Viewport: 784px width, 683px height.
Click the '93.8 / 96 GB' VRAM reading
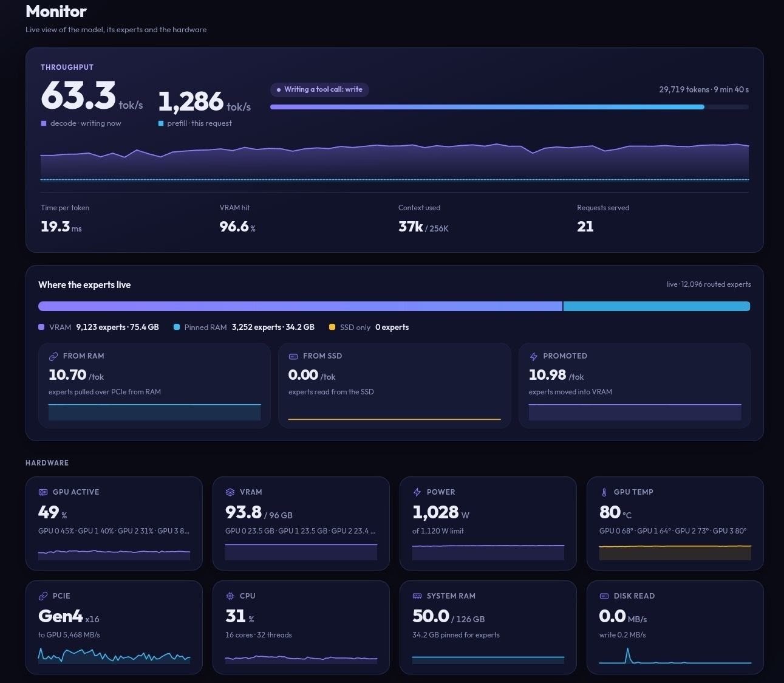pos(259,512)
